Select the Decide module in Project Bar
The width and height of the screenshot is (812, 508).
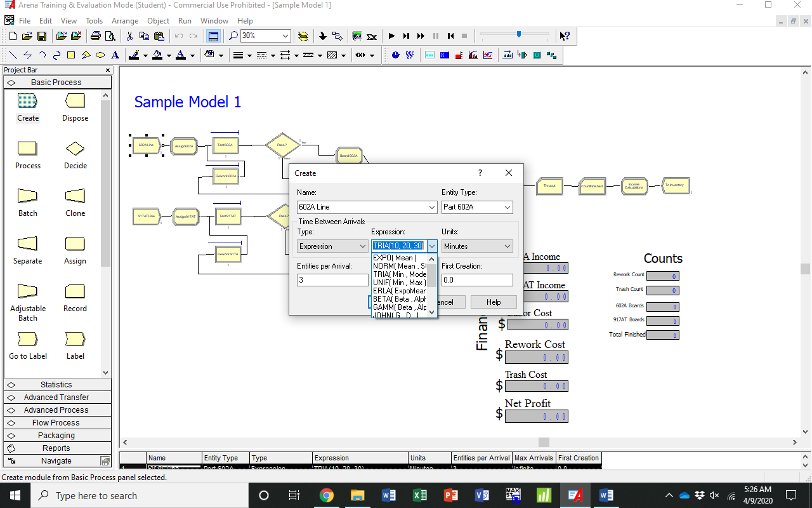tap(75, 154)
